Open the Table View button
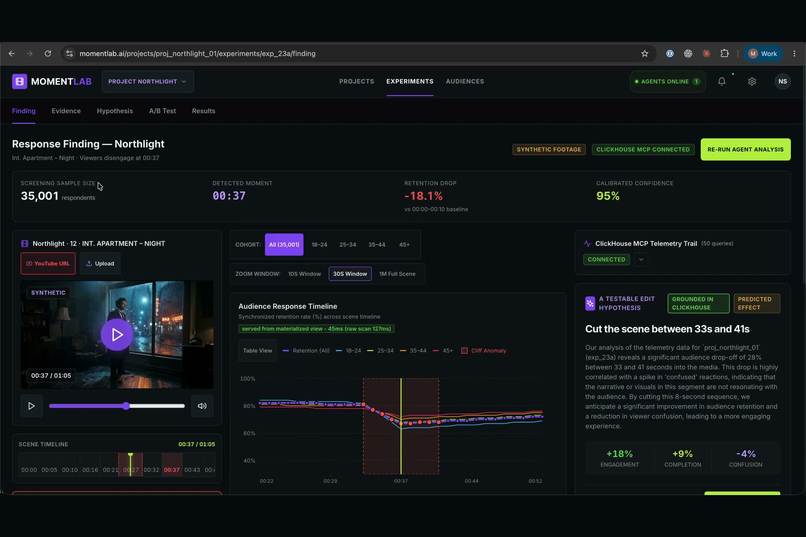Viewport: 806px width, 537px height. 258,350
